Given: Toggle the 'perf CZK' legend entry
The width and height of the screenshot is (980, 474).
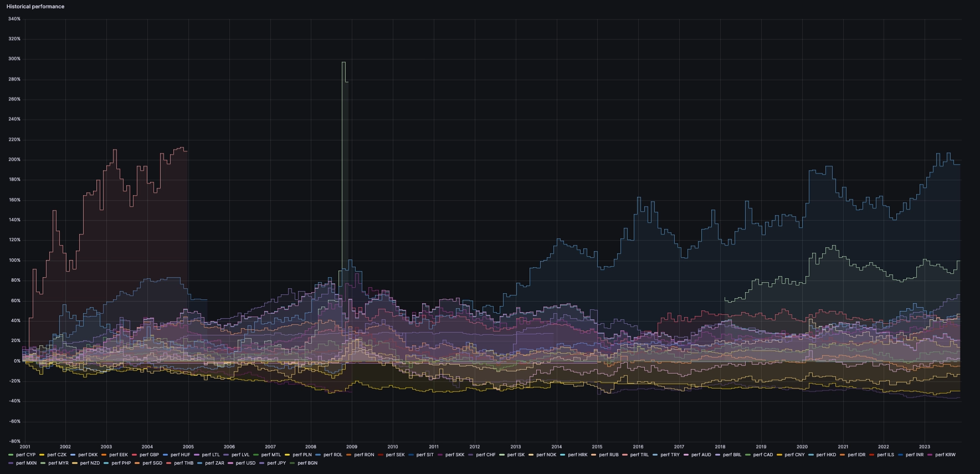Looking at the screenshot, I should click(x=57, y=455).
